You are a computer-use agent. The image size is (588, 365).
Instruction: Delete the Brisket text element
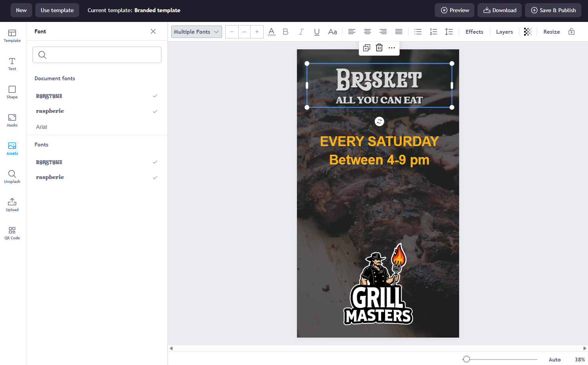pos(379,47)
